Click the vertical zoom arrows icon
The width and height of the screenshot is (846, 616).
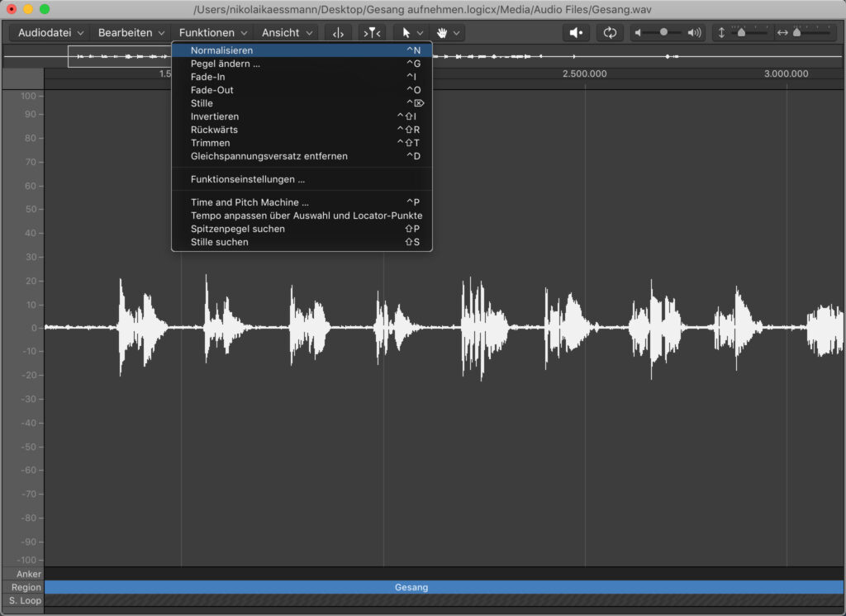pyautogui.click(x=721, y=33)
